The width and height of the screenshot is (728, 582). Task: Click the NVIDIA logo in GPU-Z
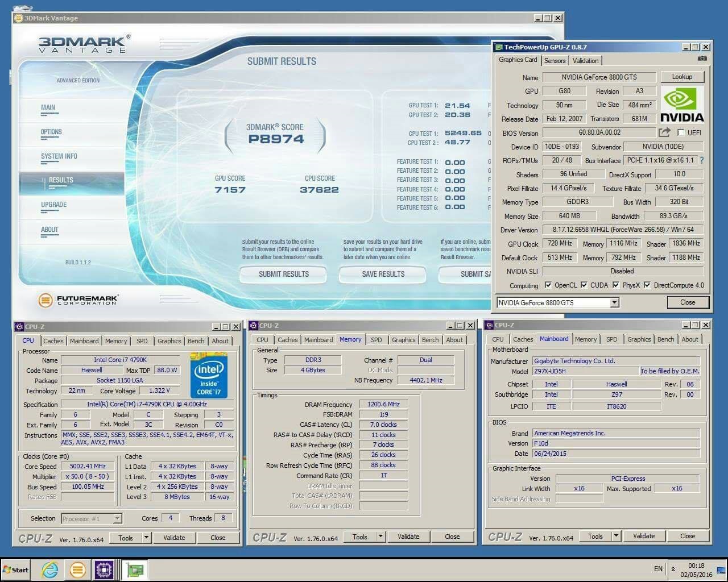pos(682,105)
